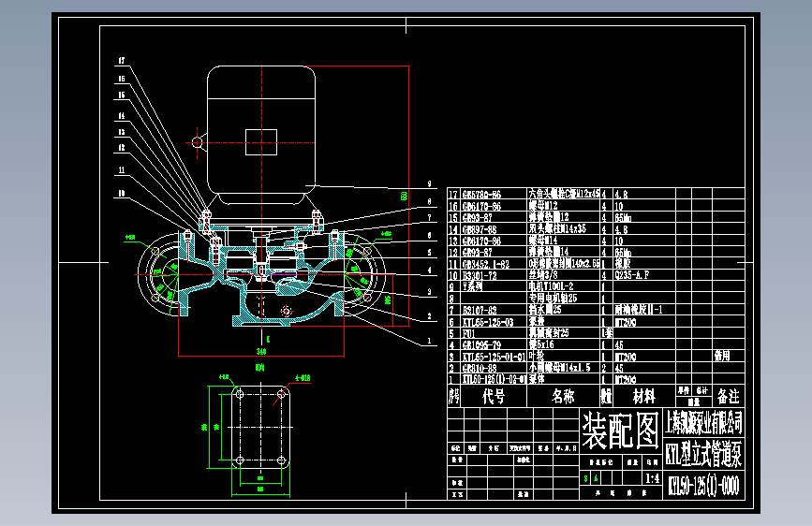Click balloon number "11" on the drawing's left
Screen dimensions: 812x526
point(121,169)
